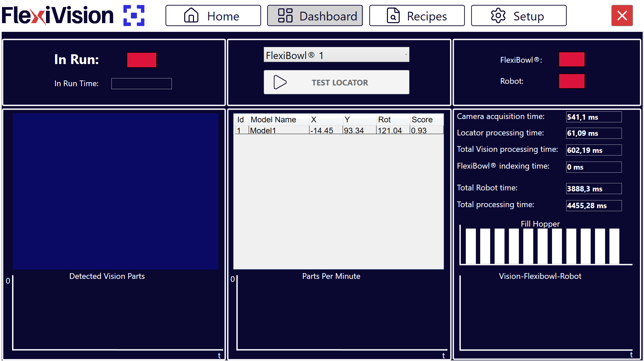The image size is (644, 361).
Task: Click the In Run: label
Action: pos(77,60)
